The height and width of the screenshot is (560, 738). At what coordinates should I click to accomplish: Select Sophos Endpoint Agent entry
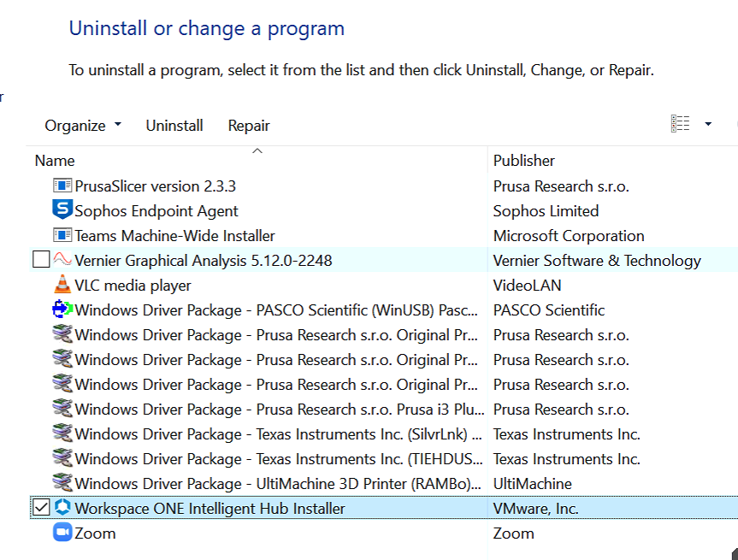[x=156, y=211]
